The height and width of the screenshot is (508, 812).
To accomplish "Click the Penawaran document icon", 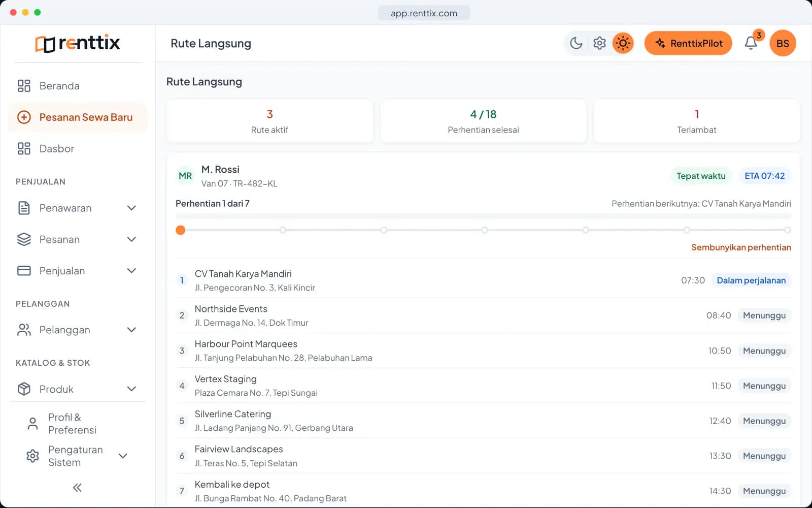I will pos(24,208).
